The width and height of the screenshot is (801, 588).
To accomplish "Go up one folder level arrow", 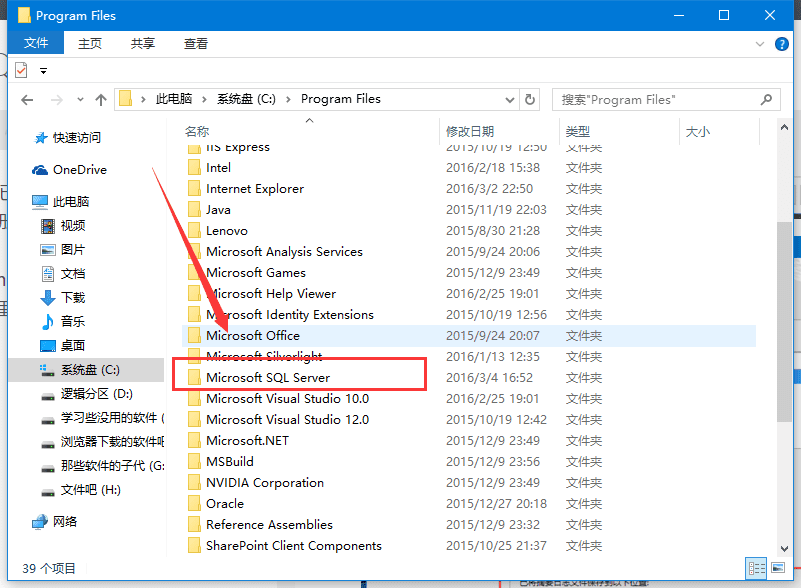I will 101,100.
